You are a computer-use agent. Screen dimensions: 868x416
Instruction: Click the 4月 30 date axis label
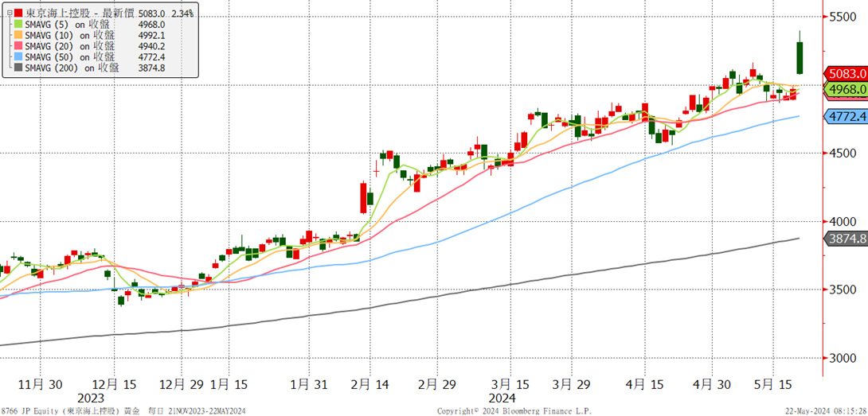pyautogui.click(x=711, y=385)
